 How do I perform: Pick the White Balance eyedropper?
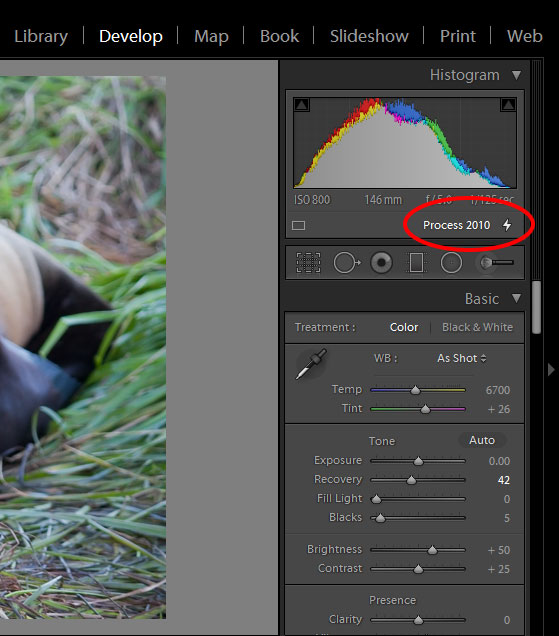click(311, 364)
